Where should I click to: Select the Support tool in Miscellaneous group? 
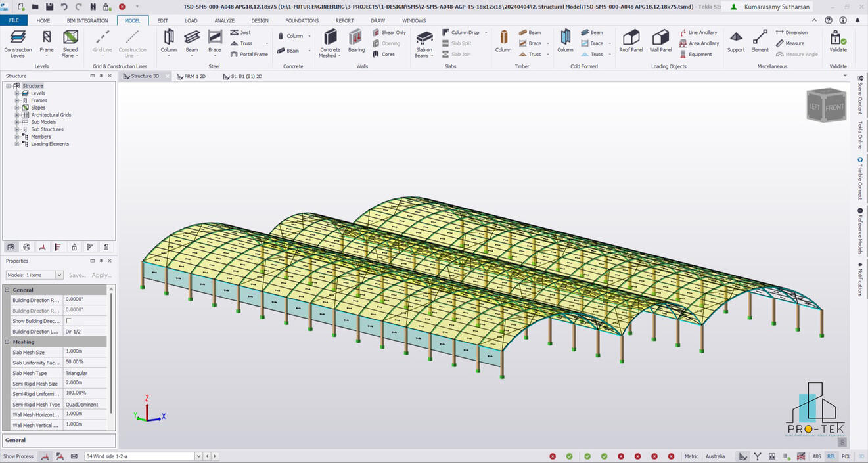[x=736, y=43]
